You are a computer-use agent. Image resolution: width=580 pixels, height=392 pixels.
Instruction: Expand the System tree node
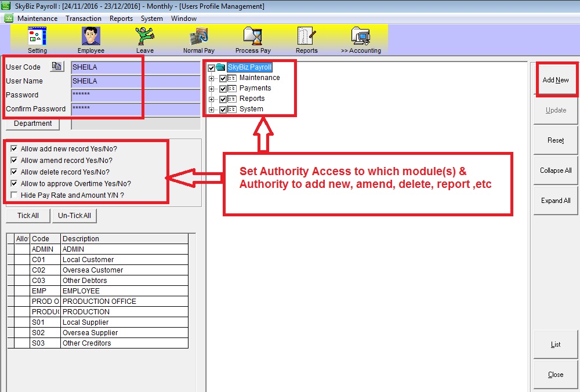(x=212, y=110)
